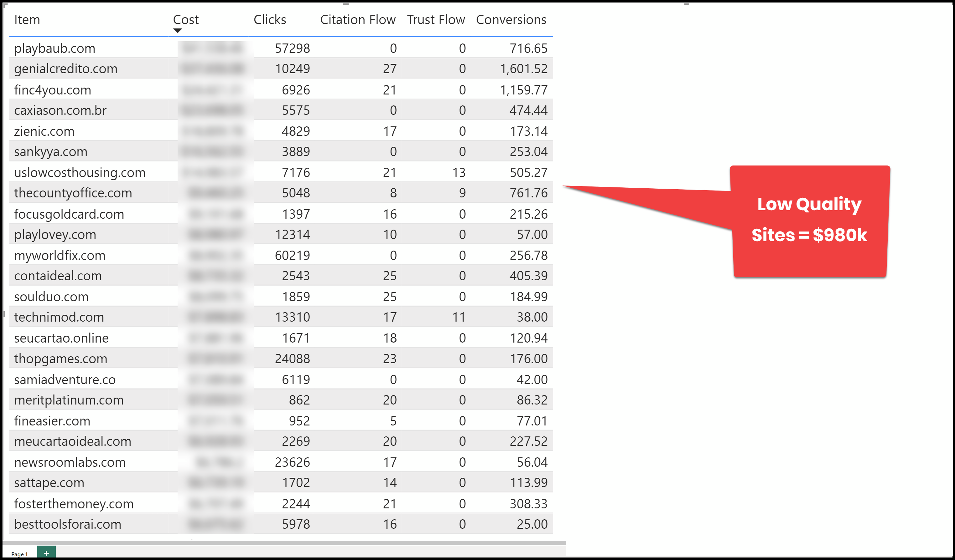Select the finc4you.com conversions value
955x560 pixels.
(523, 90)
